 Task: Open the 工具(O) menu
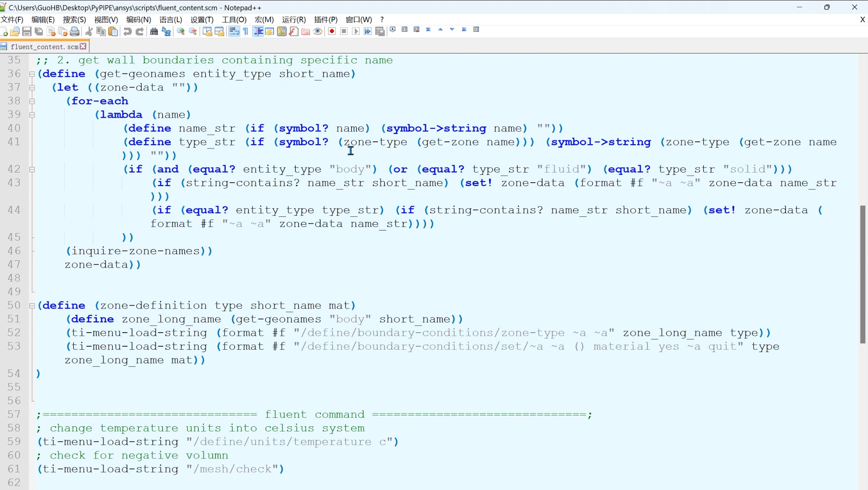coord(234,19)
